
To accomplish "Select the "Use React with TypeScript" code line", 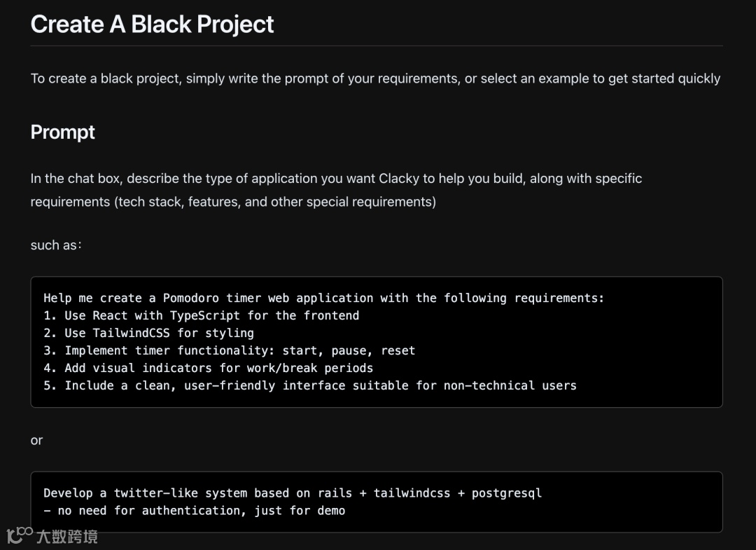I will click(x=202, y=315).
